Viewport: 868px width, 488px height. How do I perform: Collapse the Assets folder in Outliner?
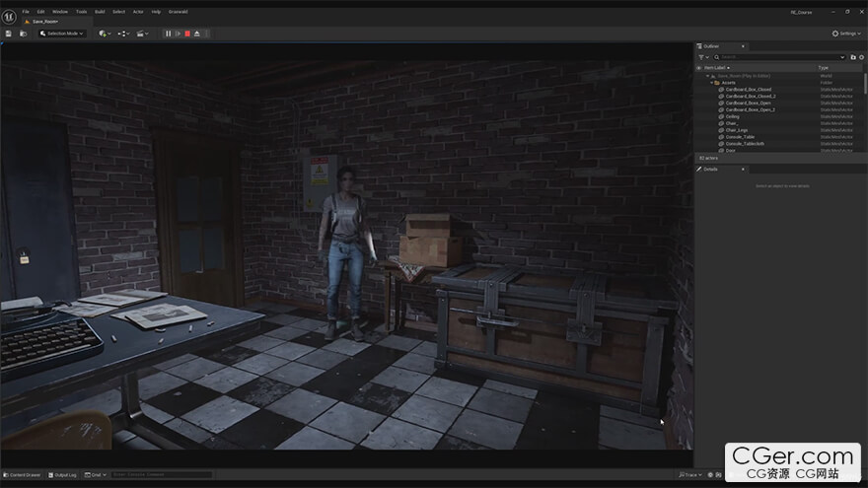pyautogui.click(x=711, y=83)
